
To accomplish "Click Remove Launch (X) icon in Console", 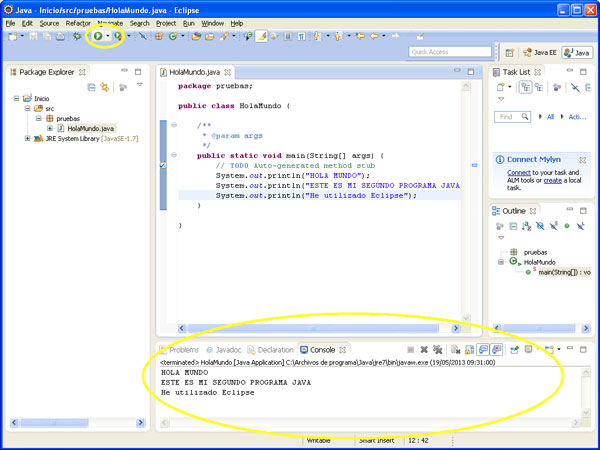I will click(x=424, y=350).
